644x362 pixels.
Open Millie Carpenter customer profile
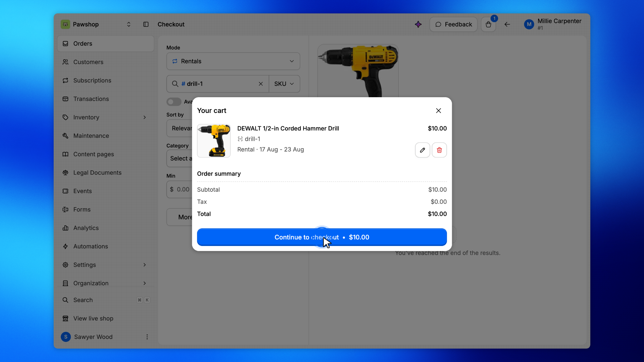tap(553, 24)
